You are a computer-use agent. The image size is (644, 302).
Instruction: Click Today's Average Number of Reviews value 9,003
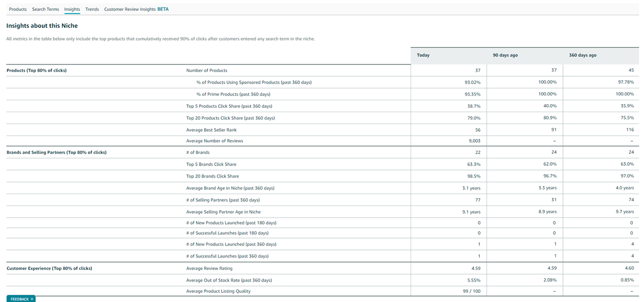pyautogui.click(x=474, y=141)
